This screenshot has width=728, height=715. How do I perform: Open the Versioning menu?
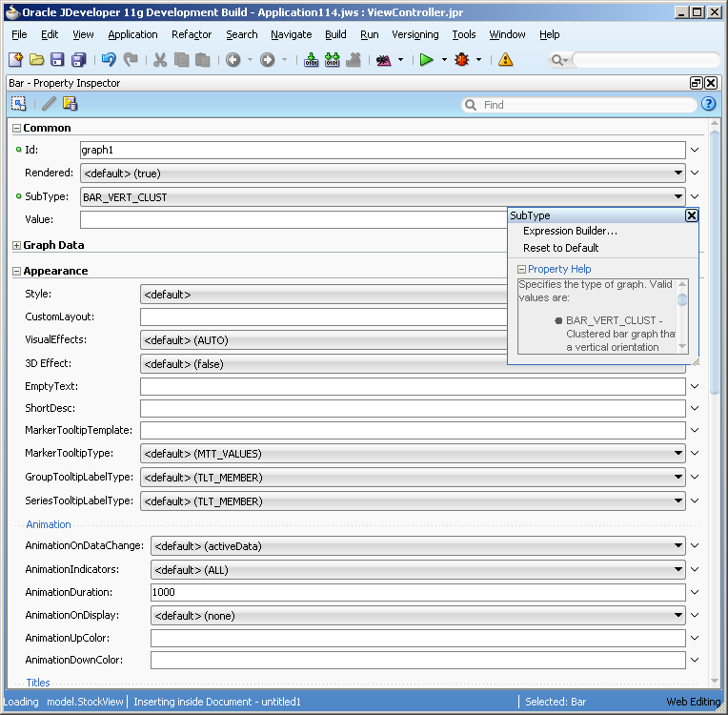pyautogui.click(x=415, y=34)
